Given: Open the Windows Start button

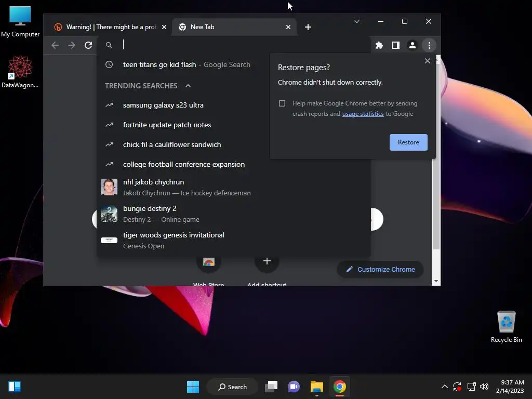Looking at the screenshot, I should [193, 387].
